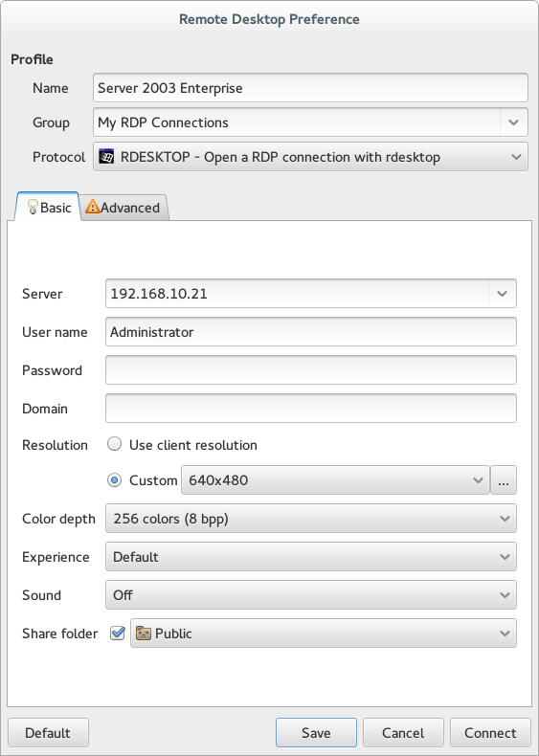Image resolution: width=539 pixels, height=756 pixels.
Task: Click the Default button
Action: 48,733
